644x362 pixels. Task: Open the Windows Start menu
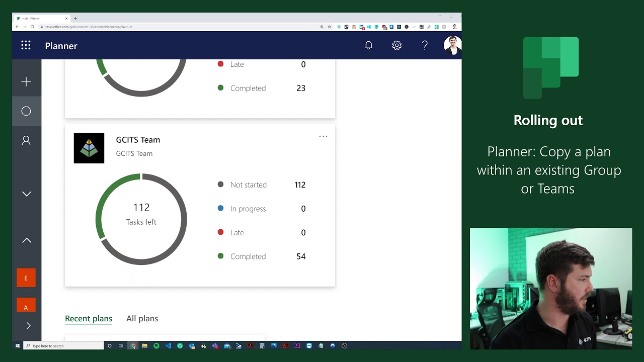[x=17, y=346]
